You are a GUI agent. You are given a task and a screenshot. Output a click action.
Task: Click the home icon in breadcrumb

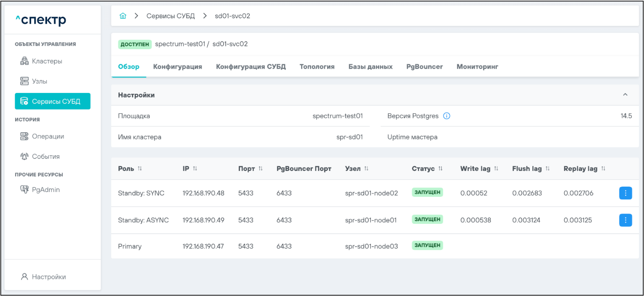(123, 16)
